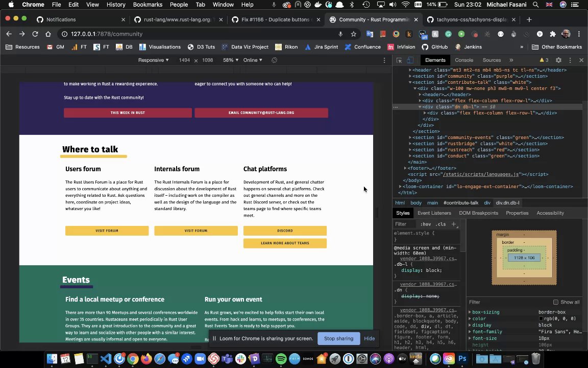
Task: Show more DevTools panels via chevron
Action: point(511,60)
